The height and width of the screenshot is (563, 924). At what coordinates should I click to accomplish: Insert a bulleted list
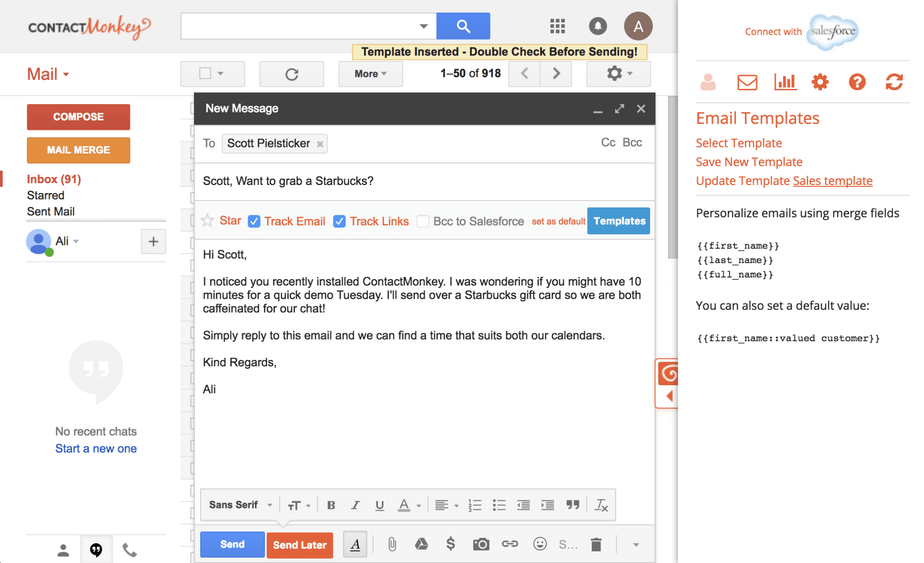499,505
